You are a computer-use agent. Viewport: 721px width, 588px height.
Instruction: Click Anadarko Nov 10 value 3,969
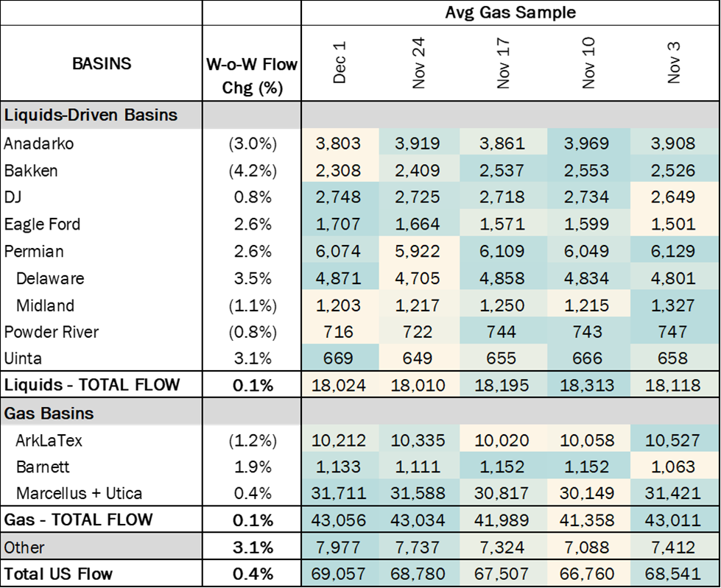(x=587, y=144)
